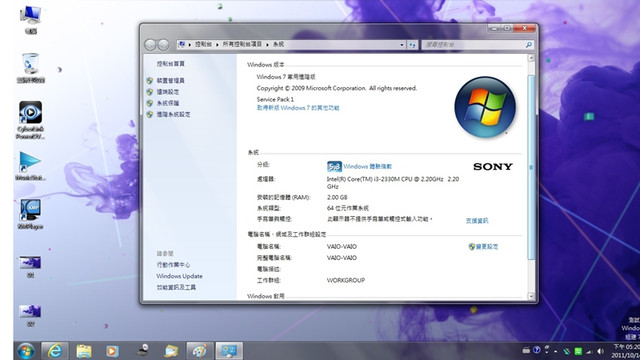The width and height of the screenshot is (640, 360).
Task: Open the taskbar item between webcam and Paint
Action: click(x=171, y=351)
